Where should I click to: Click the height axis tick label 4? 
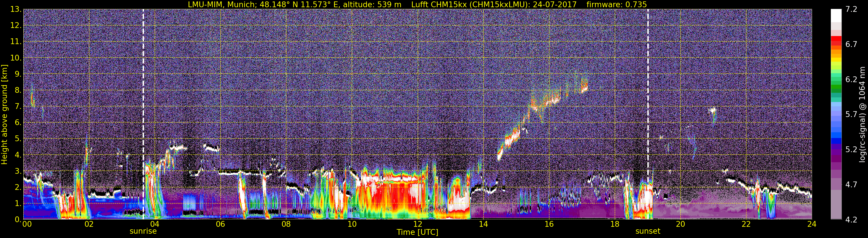tap(18, 155)
